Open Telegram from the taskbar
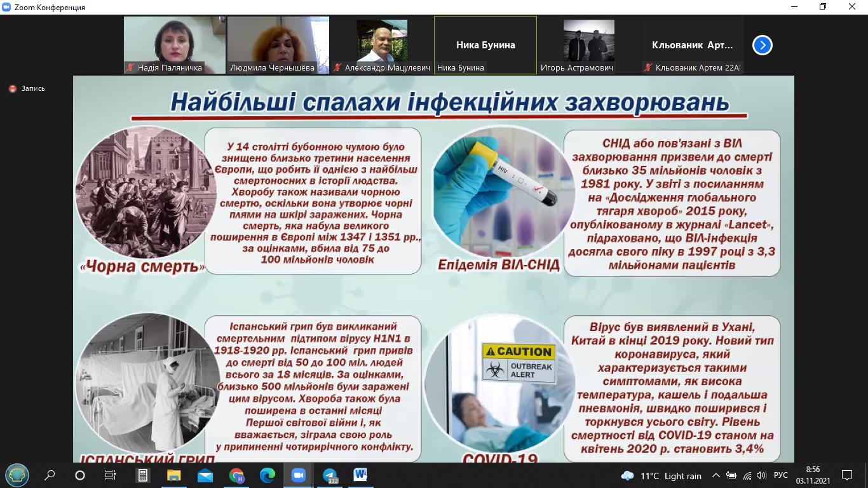868x488 pixels. 329,475
